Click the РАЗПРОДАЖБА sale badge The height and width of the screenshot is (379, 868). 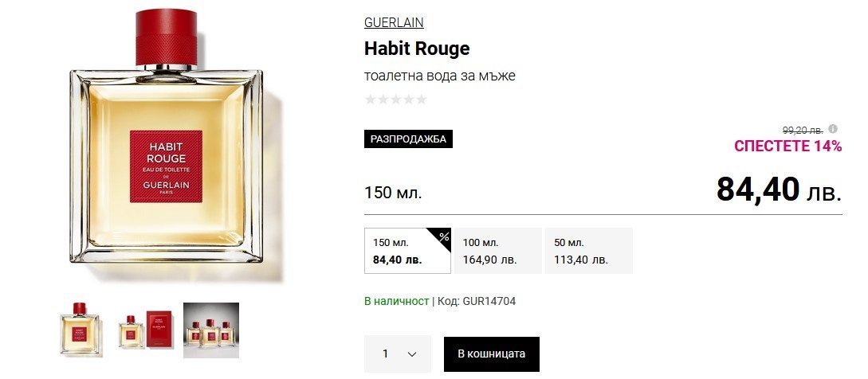coord(409,139)
